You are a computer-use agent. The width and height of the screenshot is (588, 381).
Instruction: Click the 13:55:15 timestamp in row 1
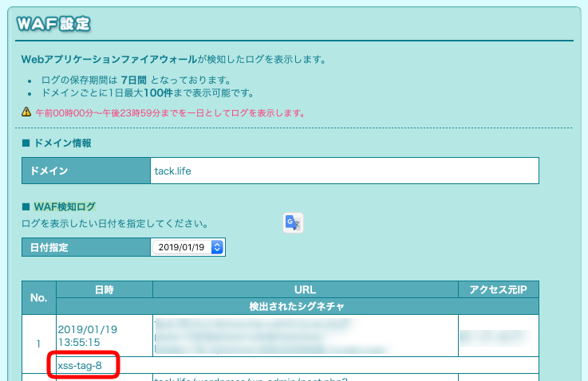click(x=78, y=341)
